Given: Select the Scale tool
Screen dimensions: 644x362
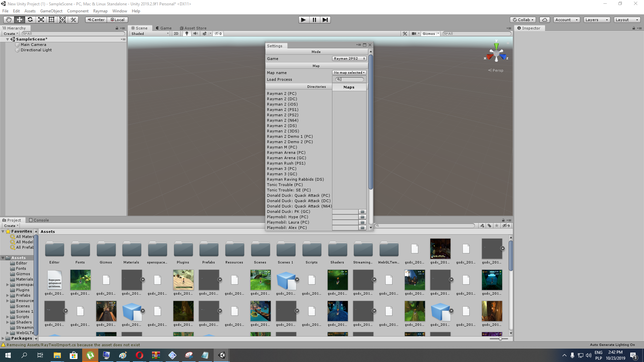Looking at the screenshot, I should coord(41,20).
